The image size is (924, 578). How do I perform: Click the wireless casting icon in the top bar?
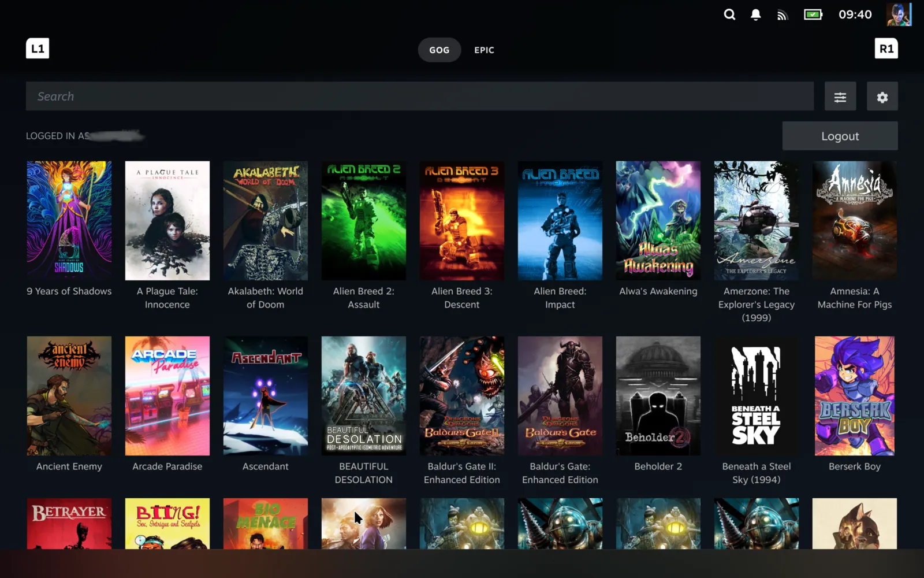coord(782,14)
